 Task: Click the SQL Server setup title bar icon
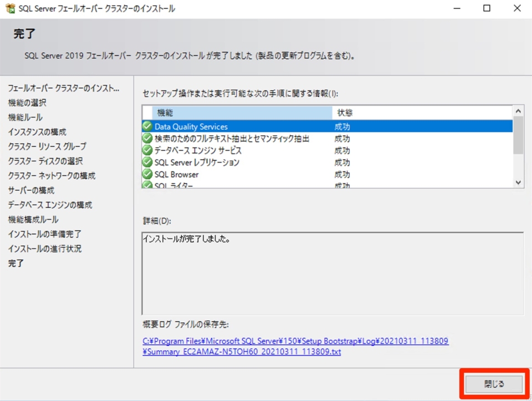coord(11,8)
